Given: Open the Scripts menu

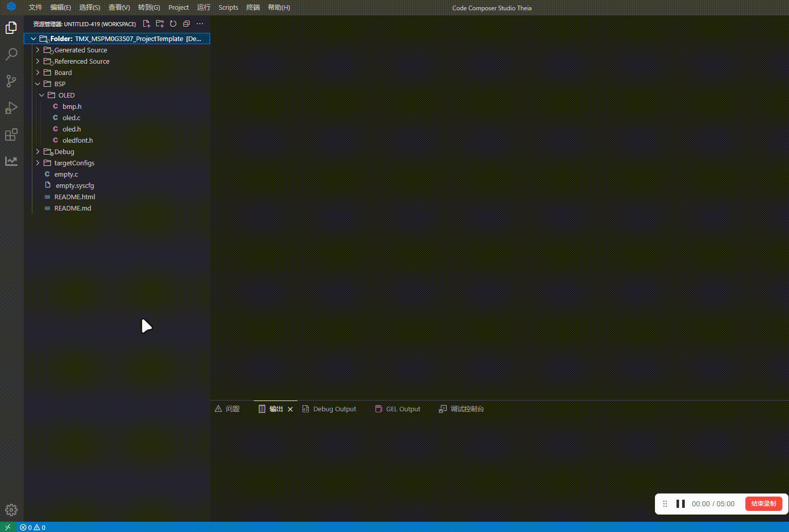Looking at the screenshot, I should click(x=229, y=7).
